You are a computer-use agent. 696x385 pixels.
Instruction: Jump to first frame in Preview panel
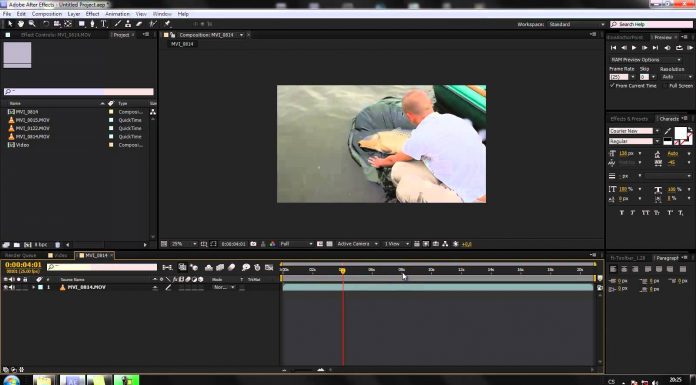(x=613, y=48)
